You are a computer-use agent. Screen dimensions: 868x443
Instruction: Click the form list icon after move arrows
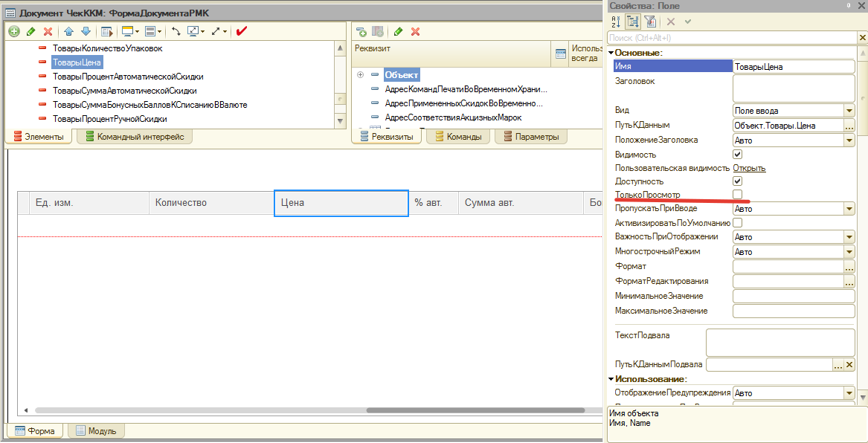coord(107,31)
